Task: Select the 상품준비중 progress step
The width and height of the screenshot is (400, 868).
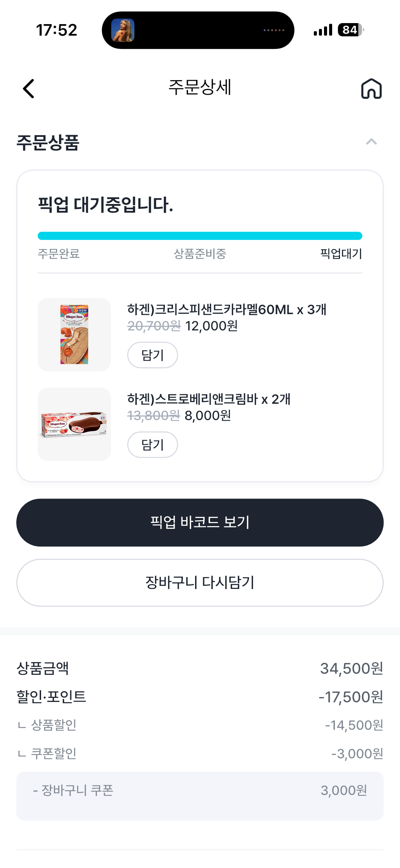Action: [200, 254]
